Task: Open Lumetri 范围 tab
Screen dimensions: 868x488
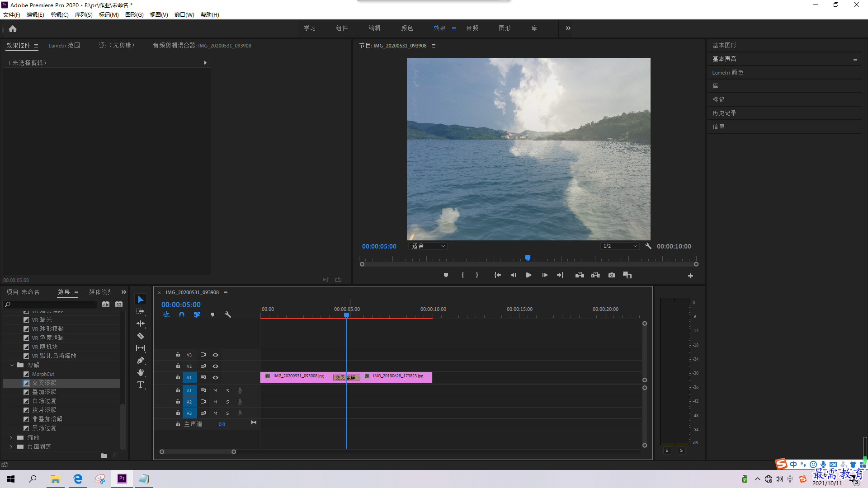Action: 64,46
